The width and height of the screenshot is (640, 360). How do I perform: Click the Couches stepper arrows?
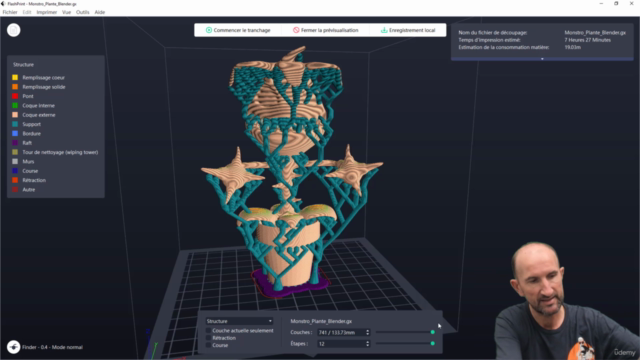coord(367,333)
